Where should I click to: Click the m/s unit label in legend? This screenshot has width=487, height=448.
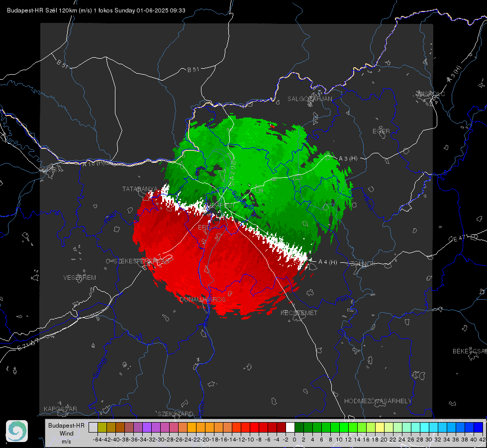coord(66,442)
